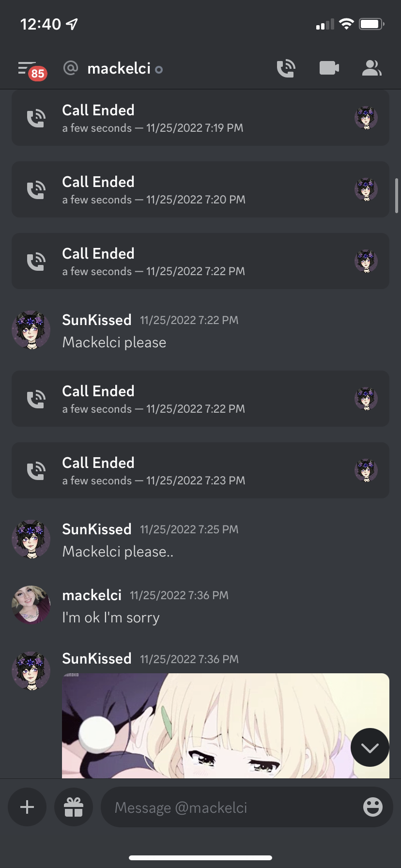401x868 pixels.
Task: Open the emoji picker smiley icon
Action: point(373,807)
